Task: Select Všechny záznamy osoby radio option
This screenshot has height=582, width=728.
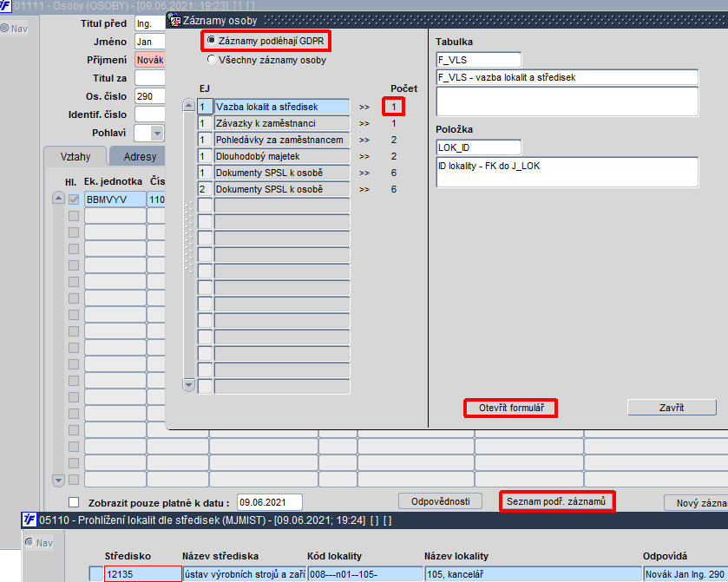Action: coord(212,59)
